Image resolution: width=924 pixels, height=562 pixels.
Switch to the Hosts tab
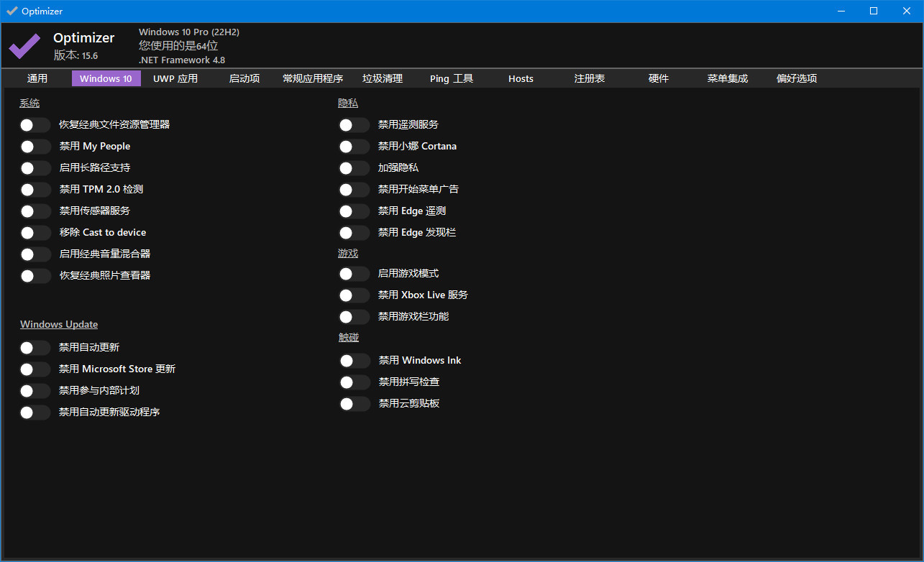(521, 78)
